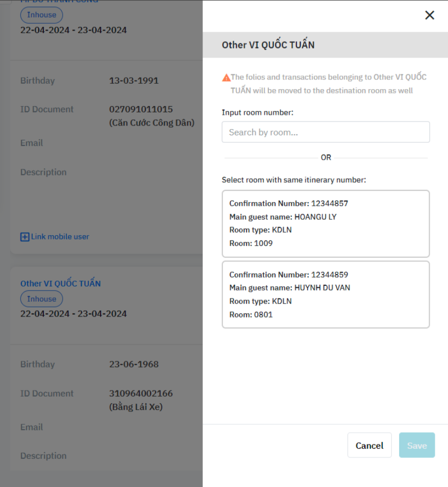Select room 0801 card for HUYNH DU VAN
Viewport: 448px width, 487px height.
pyautogui.click(x=326, y=295)
